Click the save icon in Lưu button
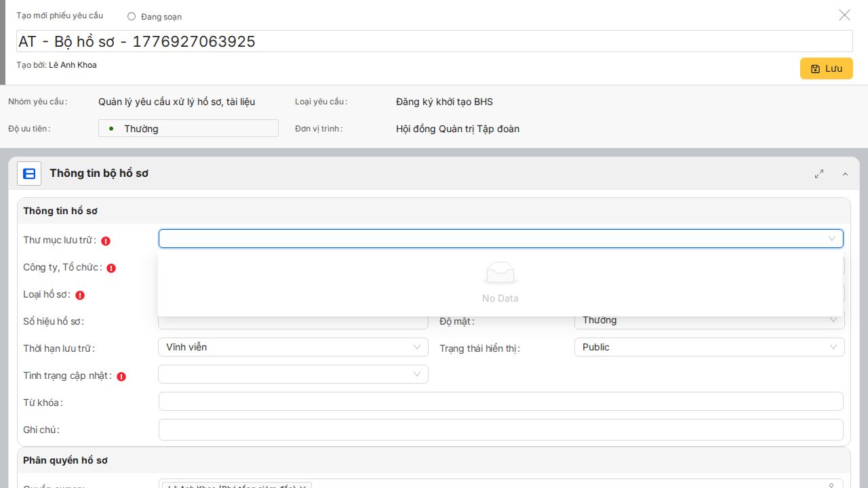 (x=815, y=69)
